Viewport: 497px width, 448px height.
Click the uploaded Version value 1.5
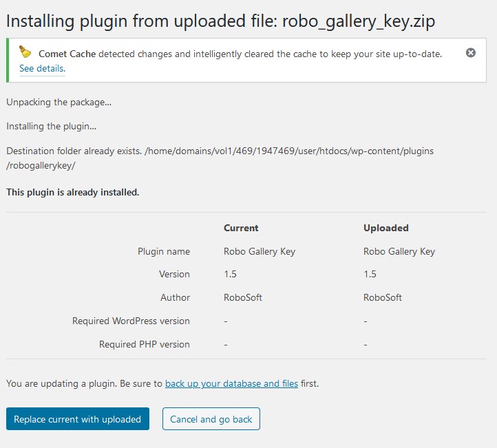click(x=370, y=274)
